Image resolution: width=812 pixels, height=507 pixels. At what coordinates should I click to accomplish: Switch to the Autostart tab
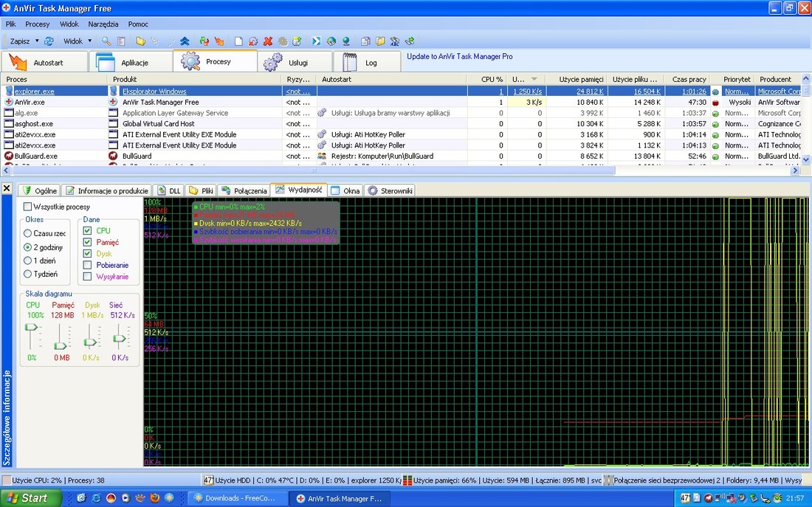point(44,62)
